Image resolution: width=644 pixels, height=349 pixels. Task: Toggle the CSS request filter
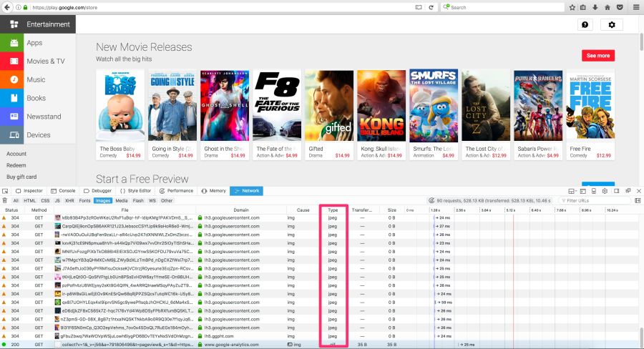tap(45, 201)
